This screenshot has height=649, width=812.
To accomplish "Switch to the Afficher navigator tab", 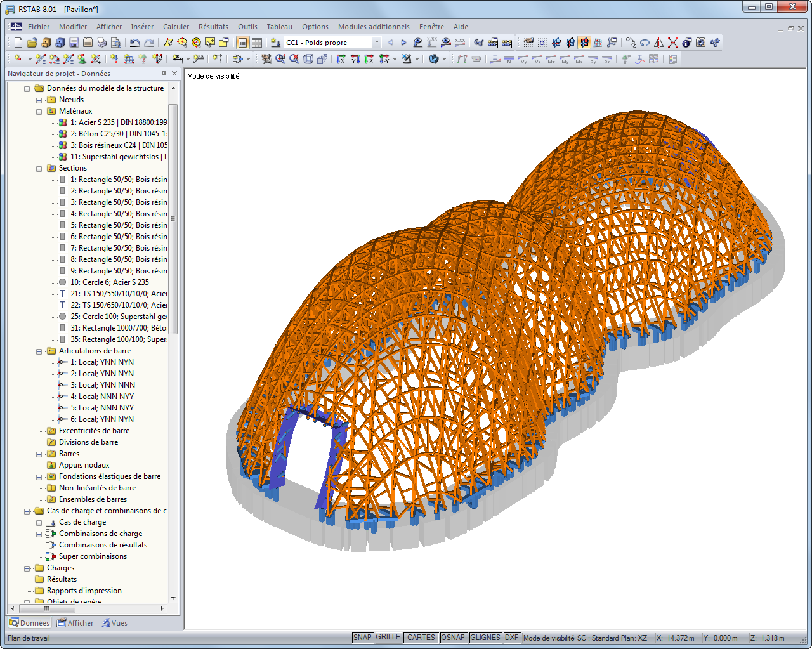I will point(75,623).
